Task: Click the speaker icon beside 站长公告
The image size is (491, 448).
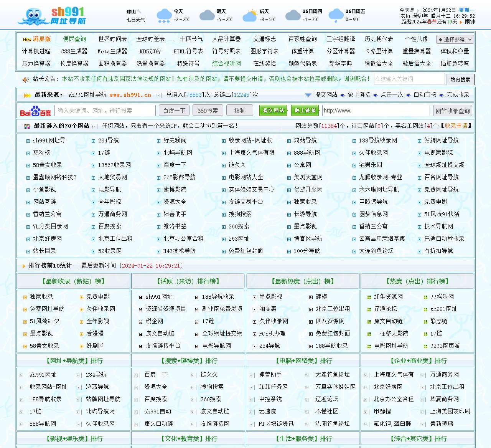Action: click(x=26, y=79)
